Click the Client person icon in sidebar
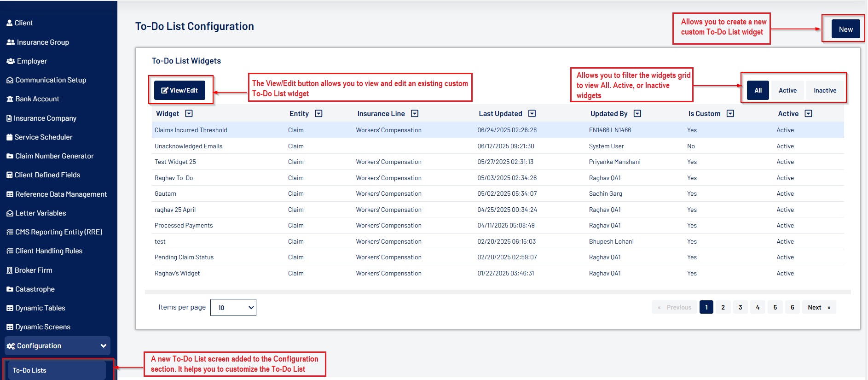Image resolution: width=868 pixels, height=380 pixels. 9,23
